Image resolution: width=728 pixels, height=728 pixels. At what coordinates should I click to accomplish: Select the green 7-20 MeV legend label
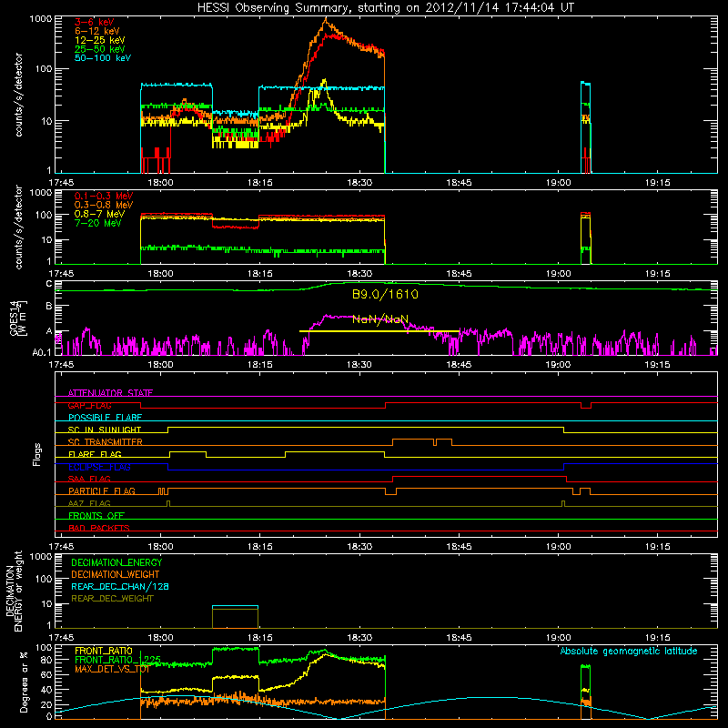[98, 223]
